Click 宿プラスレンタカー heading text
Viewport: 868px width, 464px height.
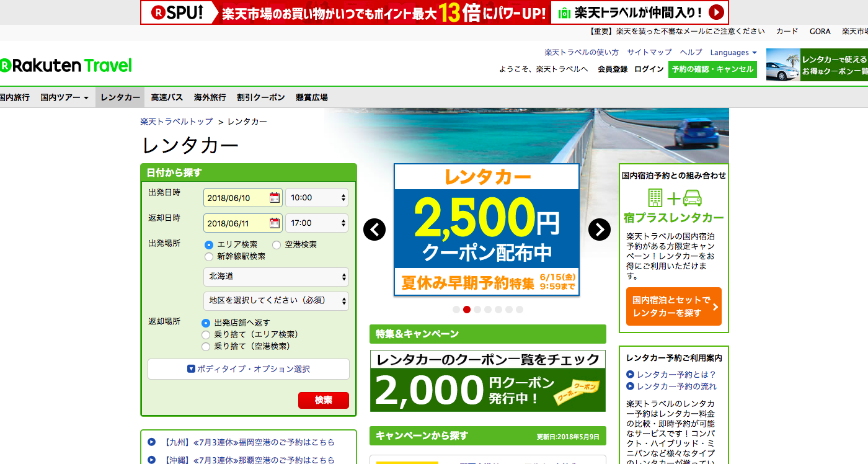point(674,218)
